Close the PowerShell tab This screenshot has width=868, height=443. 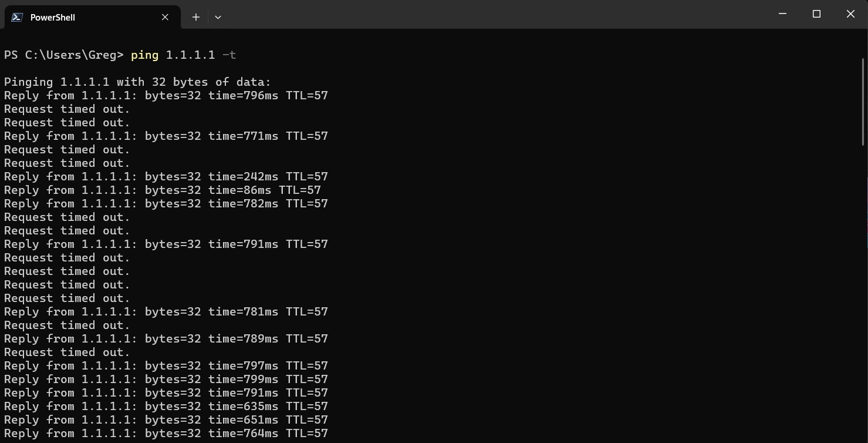pos(165,18)
